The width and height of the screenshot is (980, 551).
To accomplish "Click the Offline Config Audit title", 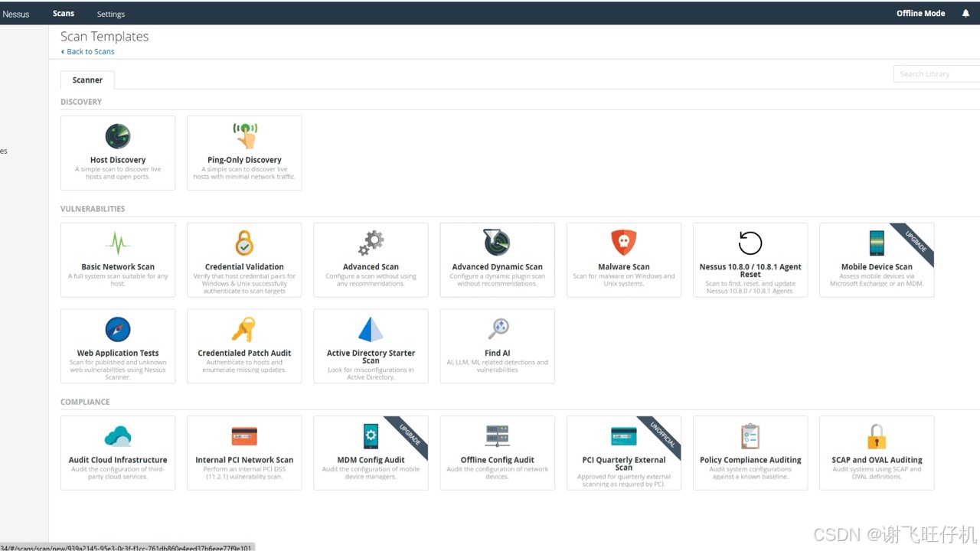I will 498,460.
